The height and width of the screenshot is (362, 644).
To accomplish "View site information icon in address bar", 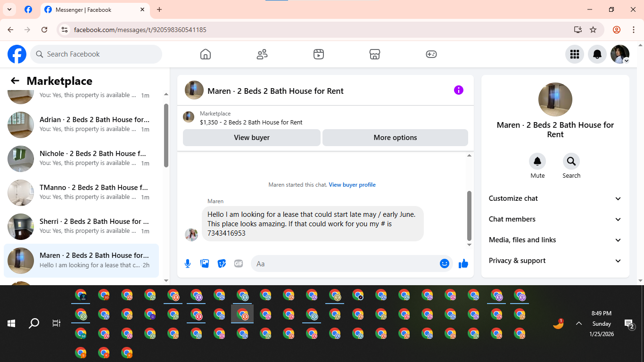I will point(65,30).
